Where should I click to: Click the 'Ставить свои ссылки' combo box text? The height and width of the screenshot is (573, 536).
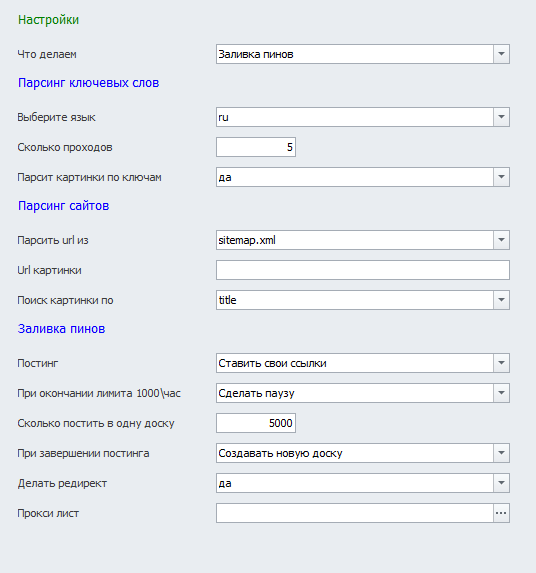272,363
